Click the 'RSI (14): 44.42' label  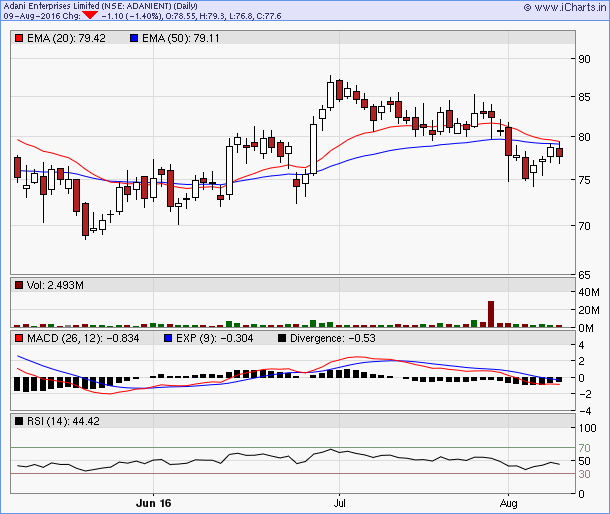pyautogui.click(x=63, y=421)
